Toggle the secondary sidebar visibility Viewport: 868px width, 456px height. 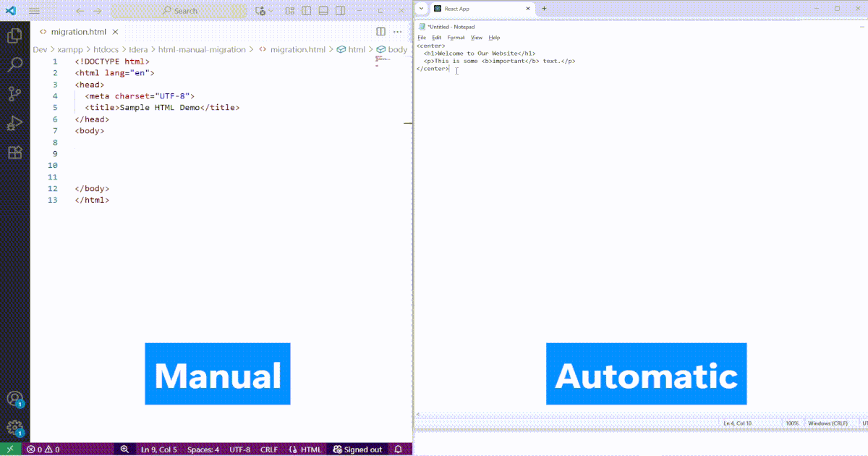point(340,11)
